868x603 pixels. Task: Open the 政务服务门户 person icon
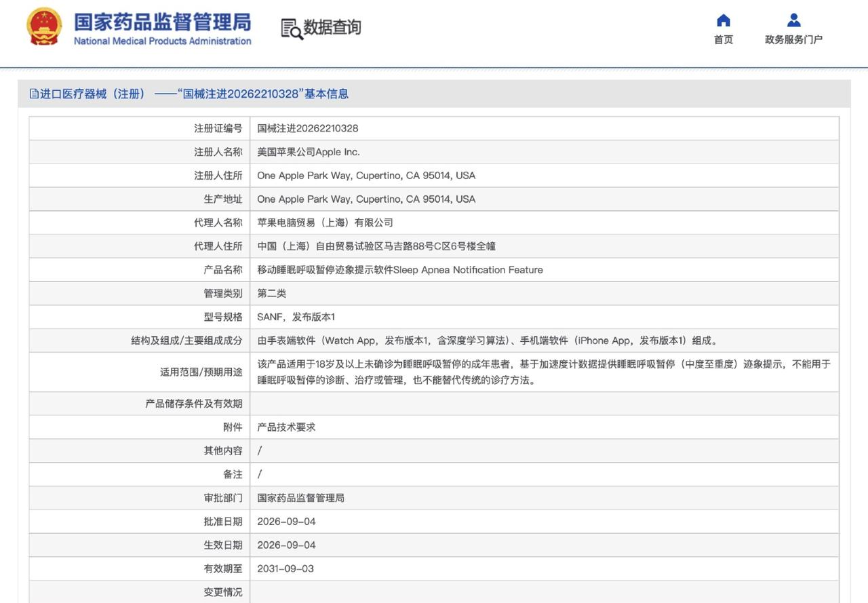[794, 20]
